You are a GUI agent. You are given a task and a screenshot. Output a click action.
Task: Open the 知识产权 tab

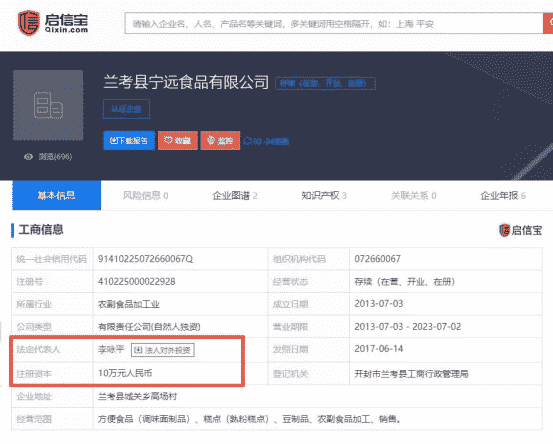click(x=324, y=195)
